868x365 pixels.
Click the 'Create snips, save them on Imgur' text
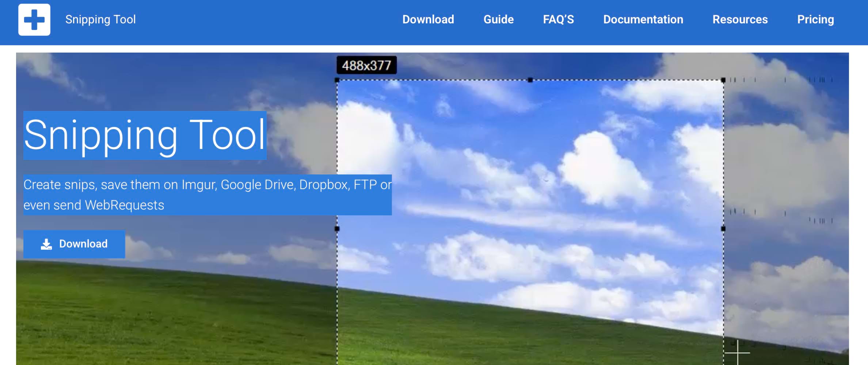(208, 195)
